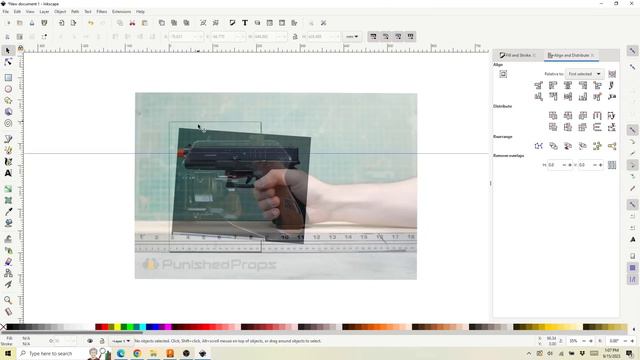Click the Open document folder icon

(20, 23)
